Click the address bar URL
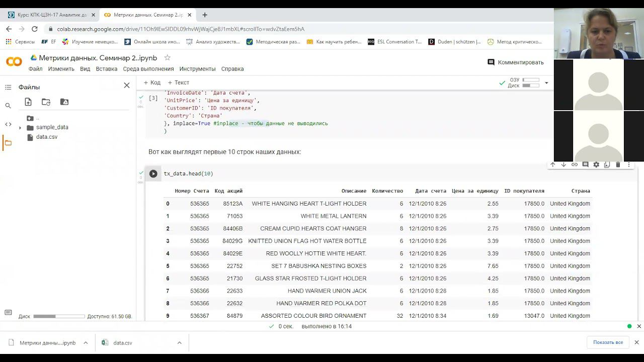The width and height of the screenshot is (644, 362). coord(181,29)
